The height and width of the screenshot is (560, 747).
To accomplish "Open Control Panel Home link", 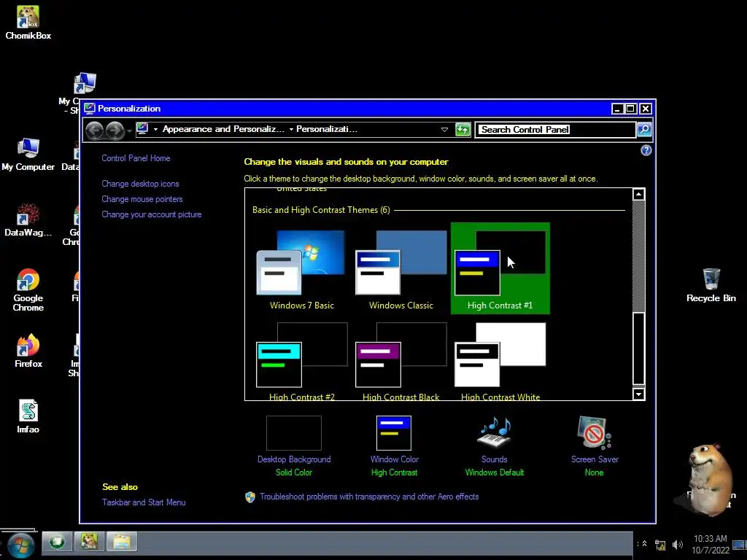I will point(136,158).
